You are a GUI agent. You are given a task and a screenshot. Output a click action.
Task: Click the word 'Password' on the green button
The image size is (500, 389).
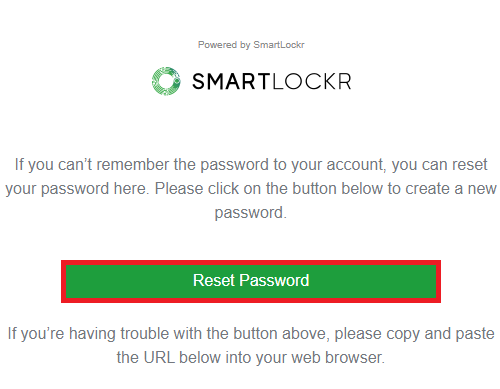click(x=274, y=280)
